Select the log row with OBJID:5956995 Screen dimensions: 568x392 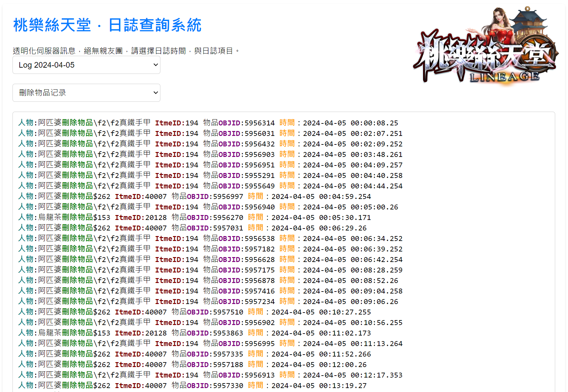[x=210, y=343]
